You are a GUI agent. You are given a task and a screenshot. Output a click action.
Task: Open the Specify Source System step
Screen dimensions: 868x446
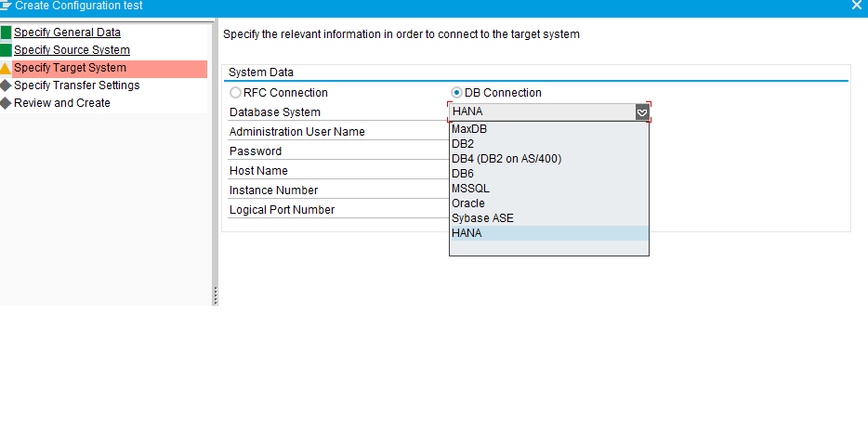[72, 50]
